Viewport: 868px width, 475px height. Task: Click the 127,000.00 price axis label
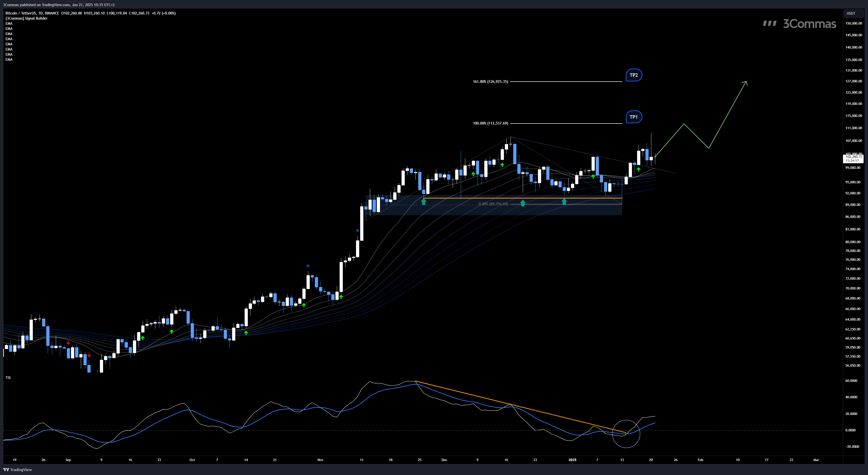click(x=854, y=81)
